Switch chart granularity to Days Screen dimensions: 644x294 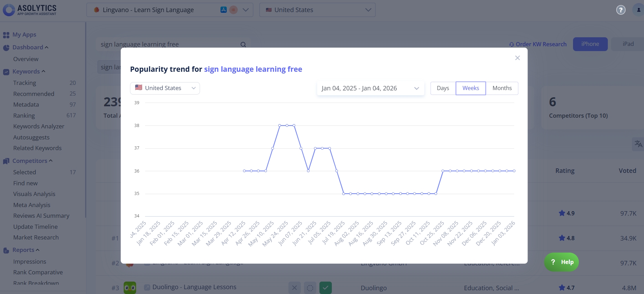(x=443, y=88)
